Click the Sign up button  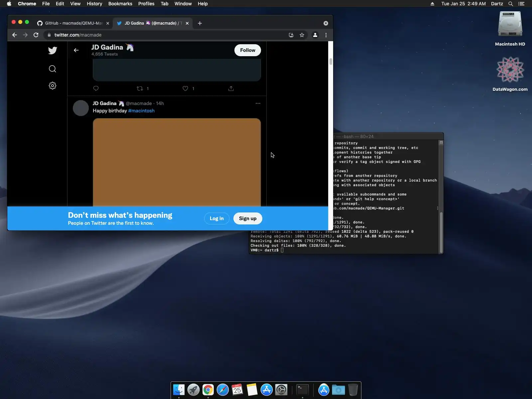pos(248,218)
